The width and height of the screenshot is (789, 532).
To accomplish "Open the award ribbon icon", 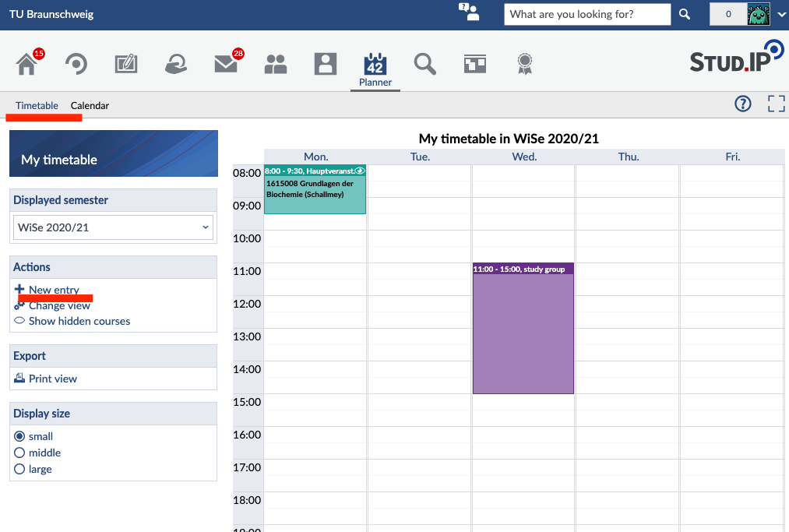I will [525, 64].
